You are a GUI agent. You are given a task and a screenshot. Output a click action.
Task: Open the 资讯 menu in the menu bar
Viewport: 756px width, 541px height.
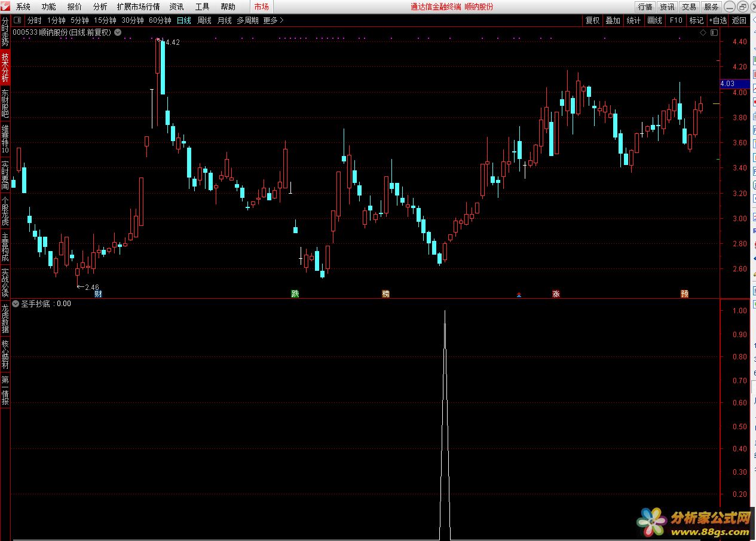176,7
